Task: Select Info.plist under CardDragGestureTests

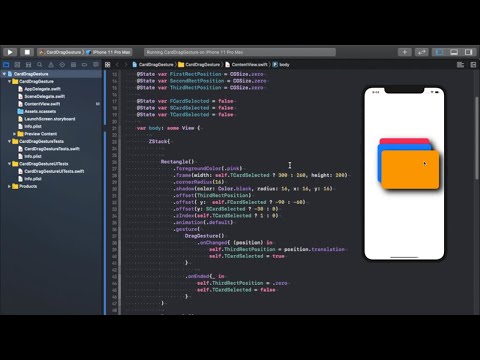Action: coord(33,156)
